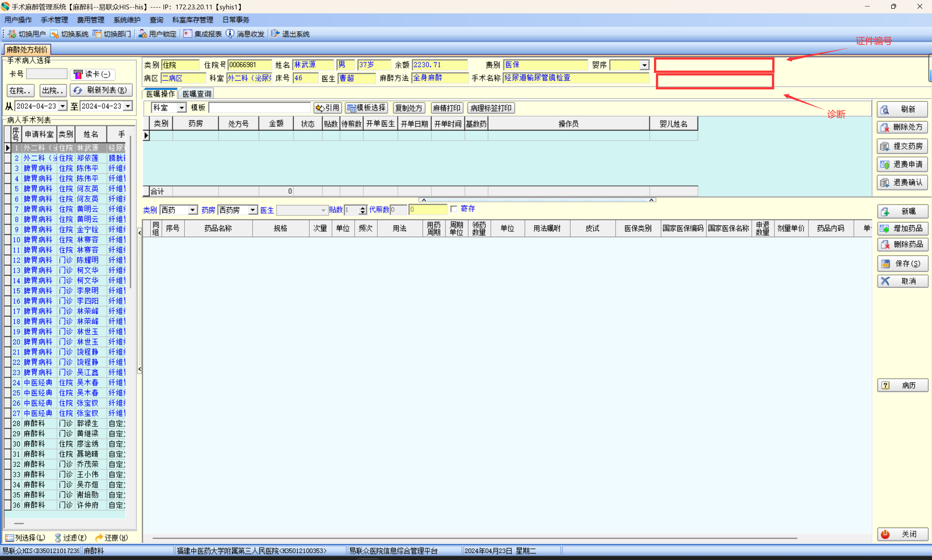Click the 刷新列表(R) refresh button

tap(101, 90)
